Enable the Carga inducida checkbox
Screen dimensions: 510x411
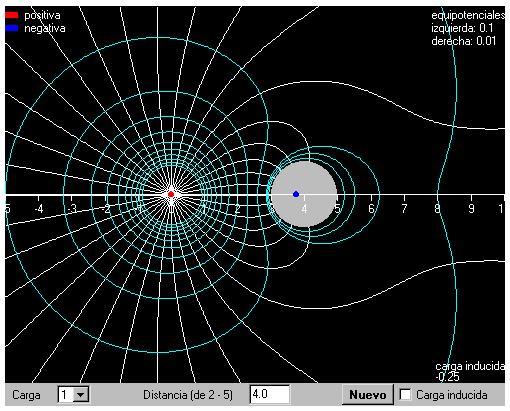pyautogui.click(x=405, y=395)
